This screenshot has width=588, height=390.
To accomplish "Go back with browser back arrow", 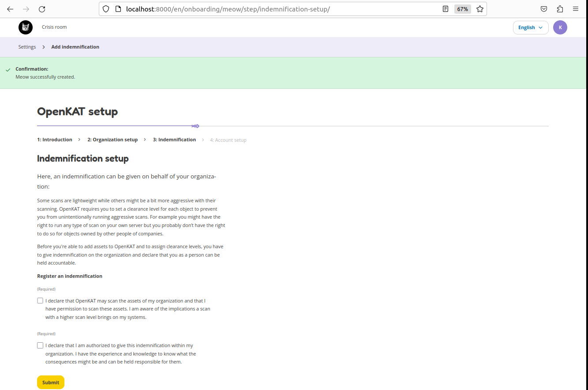I will pyautogui.click(x=10, y=9).
